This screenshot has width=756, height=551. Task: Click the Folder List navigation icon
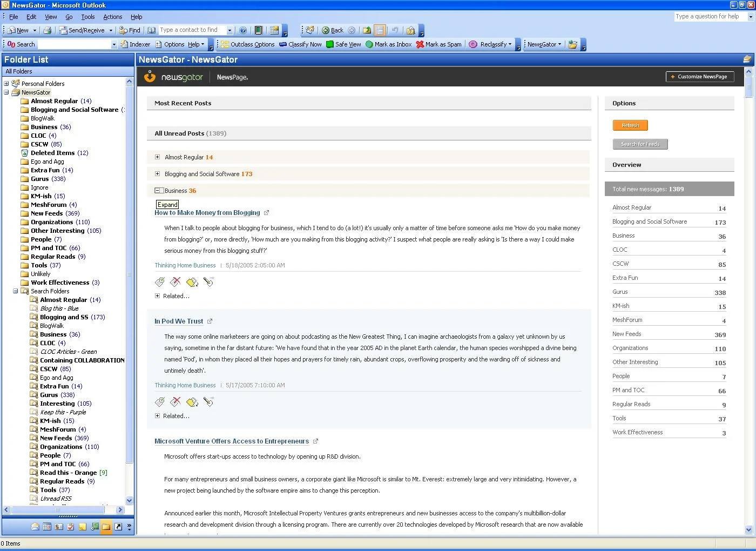click(106, 527)
